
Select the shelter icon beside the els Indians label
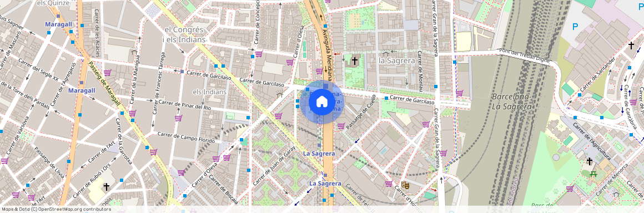point(280,95)
